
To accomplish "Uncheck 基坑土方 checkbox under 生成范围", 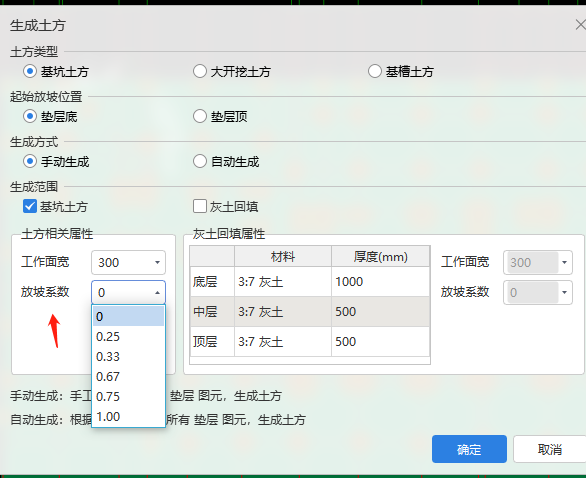I will [x=30, y=206].
